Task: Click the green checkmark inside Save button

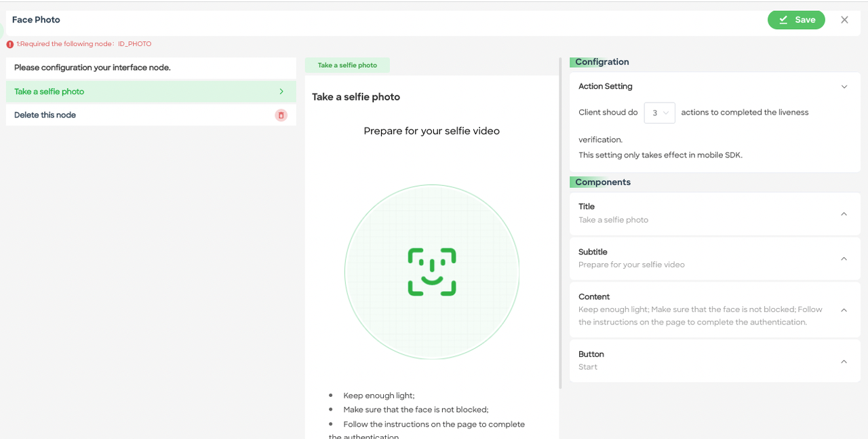Action: click(x=785, y=20)
